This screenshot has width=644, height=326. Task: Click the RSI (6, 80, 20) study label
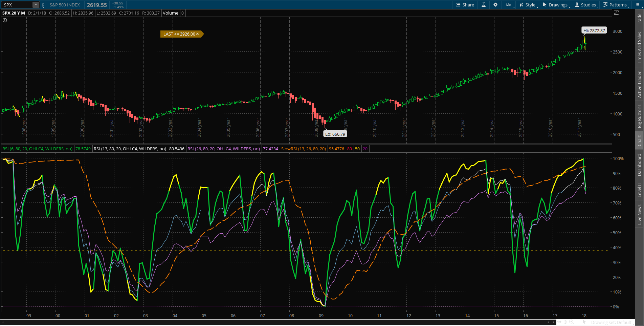click(x=37, y=149)
